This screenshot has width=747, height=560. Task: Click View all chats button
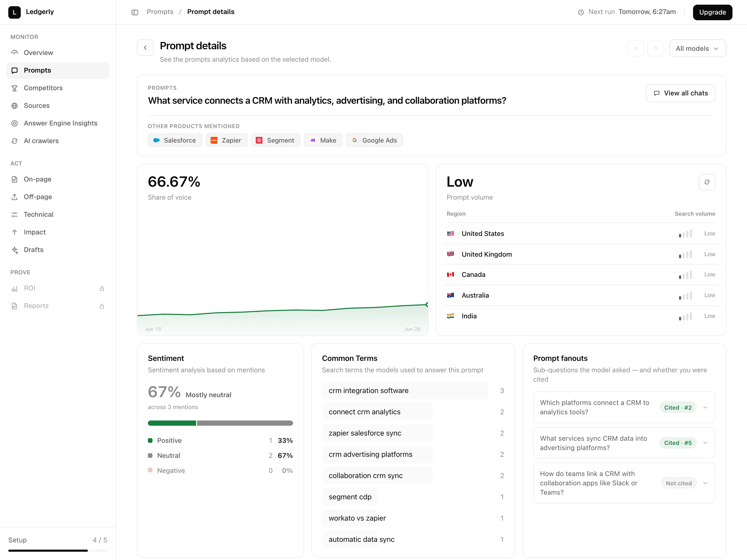(681, 93)
